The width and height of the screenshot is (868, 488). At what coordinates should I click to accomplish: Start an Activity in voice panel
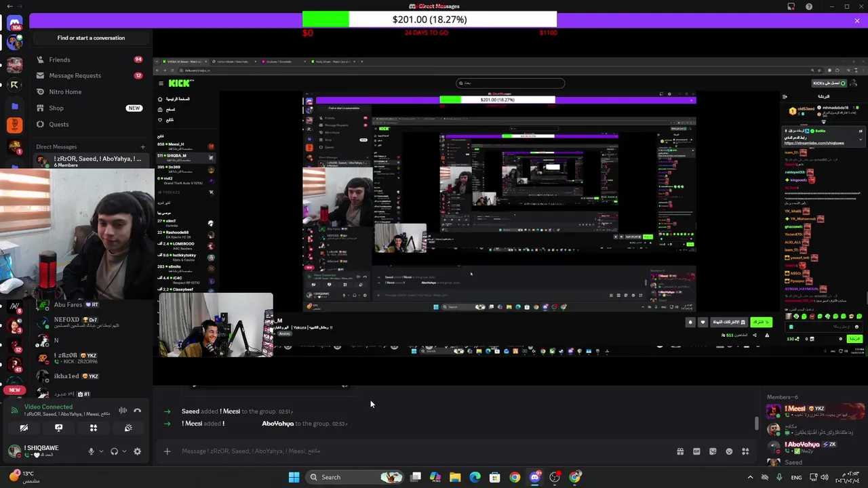(x=94, y=428)
